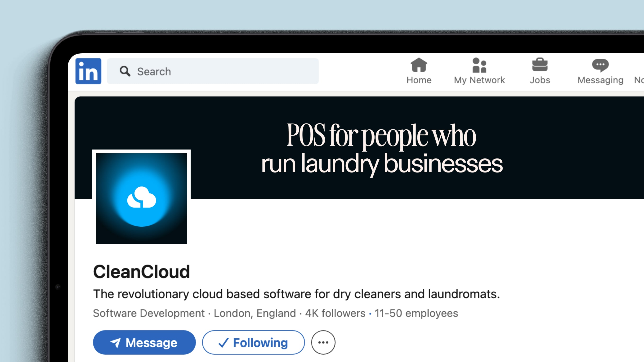
Task: Click the paper plane icon on Message
Action: click(x=116, y=343)
